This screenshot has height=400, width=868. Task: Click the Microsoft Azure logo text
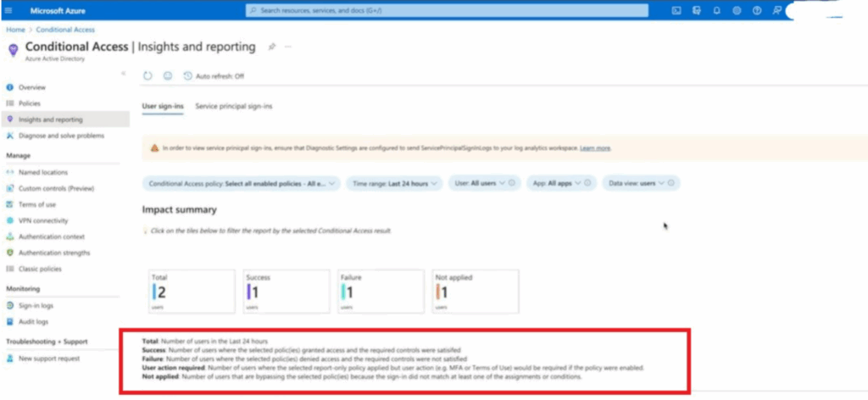[x=58, y=10]
